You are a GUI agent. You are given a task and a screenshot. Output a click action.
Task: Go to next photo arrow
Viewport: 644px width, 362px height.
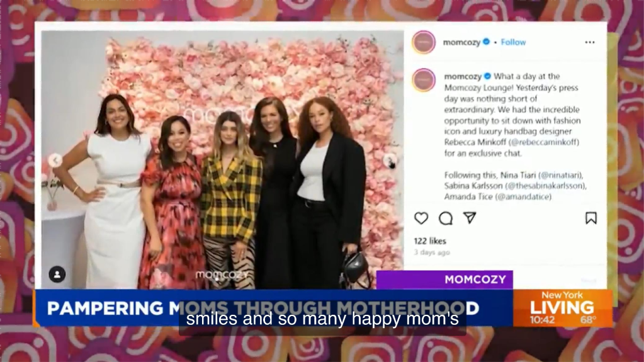(389, 161)
